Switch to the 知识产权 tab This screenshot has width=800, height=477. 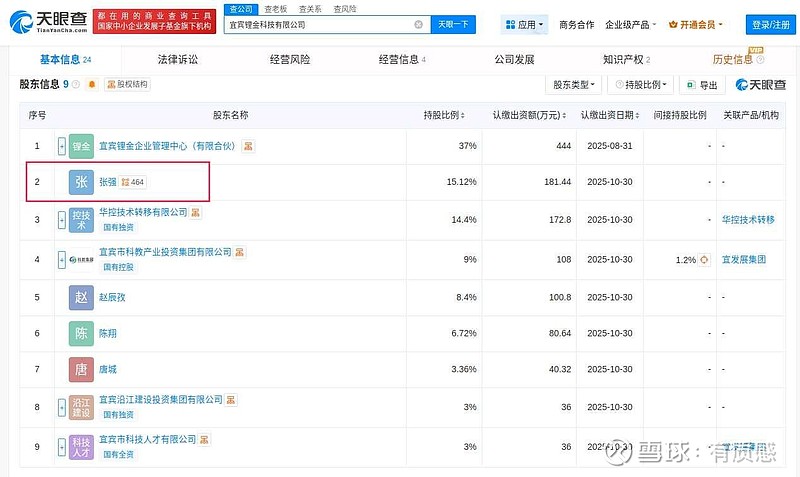click(627, 60)
